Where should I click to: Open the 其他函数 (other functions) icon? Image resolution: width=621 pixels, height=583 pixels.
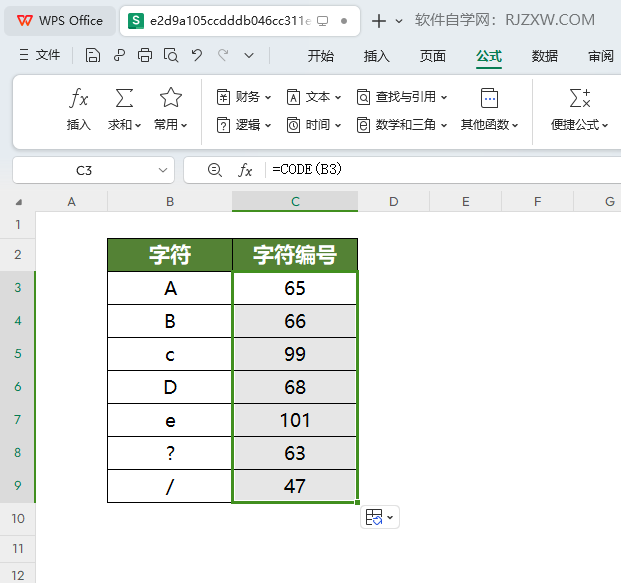point(489,98)
